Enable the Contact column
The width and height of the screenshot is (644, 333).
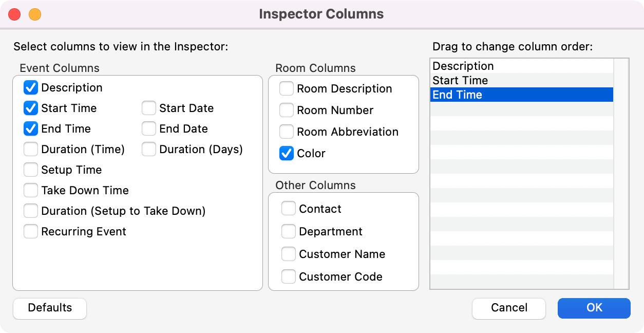pos(289,209)
